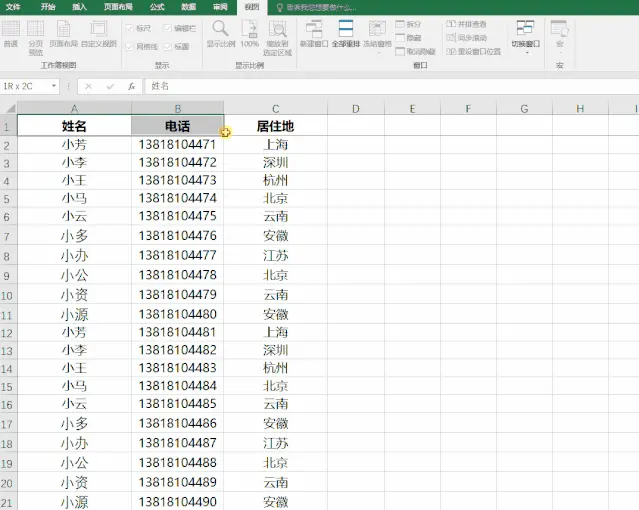The image size is (639, 510).
Task: Click Hide (隐藏) window button
Action: [408, 38]
